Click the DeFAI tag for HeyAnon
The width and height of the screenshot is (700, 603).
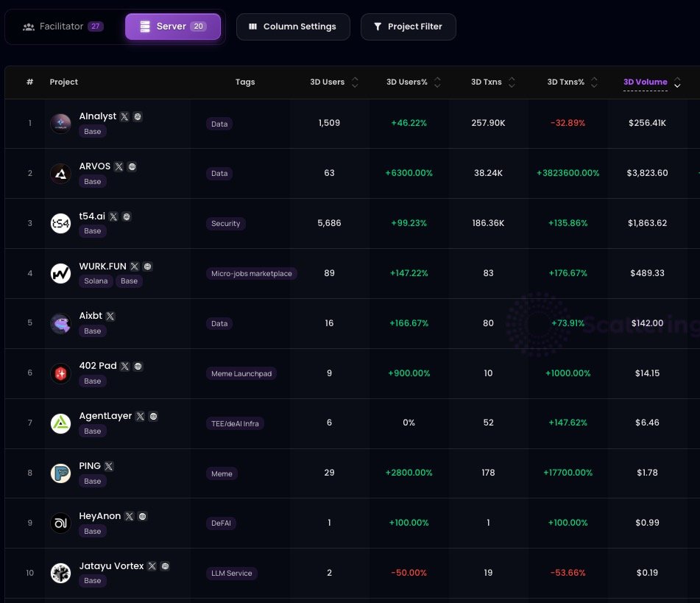[x=221, y=523]
